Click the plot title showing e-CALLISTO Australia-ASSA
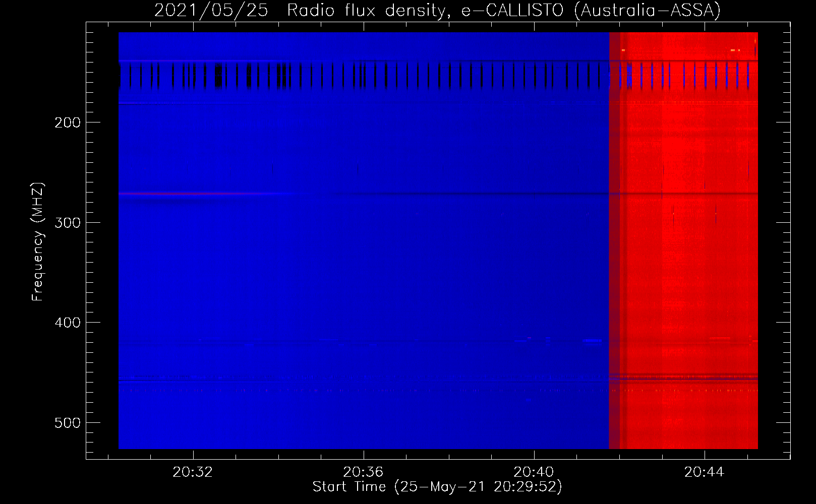816x504 pixels. click(x=437, y=10)
